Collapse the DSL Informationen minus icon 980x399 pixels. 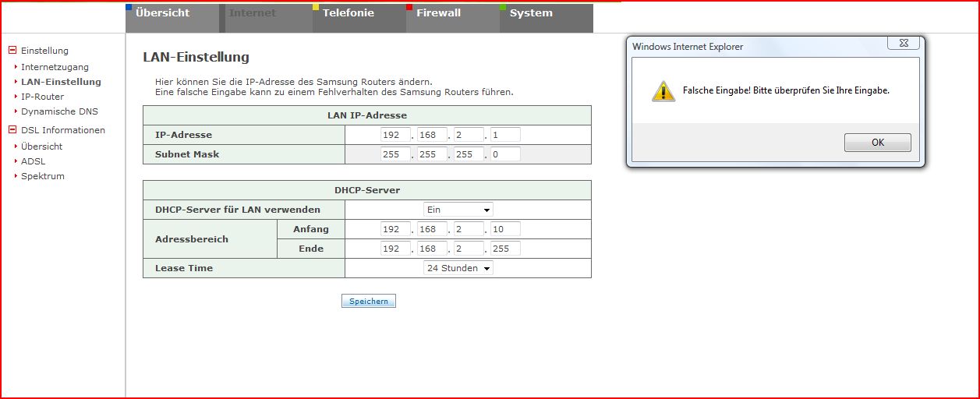tap(12, 130)
